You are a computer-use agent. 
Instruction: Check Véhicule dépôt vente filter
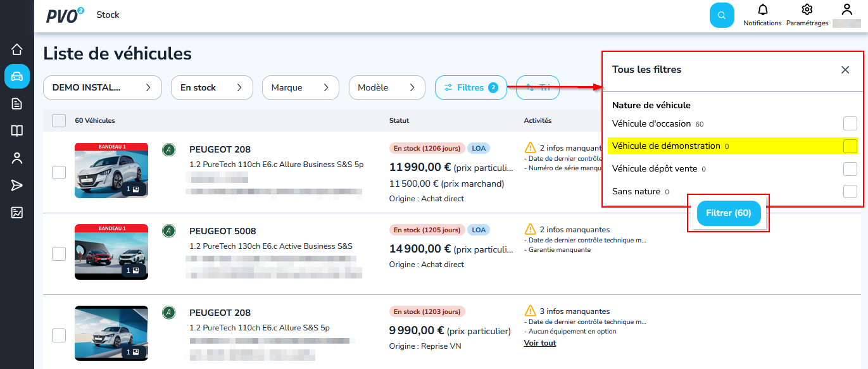coord(850,169)
